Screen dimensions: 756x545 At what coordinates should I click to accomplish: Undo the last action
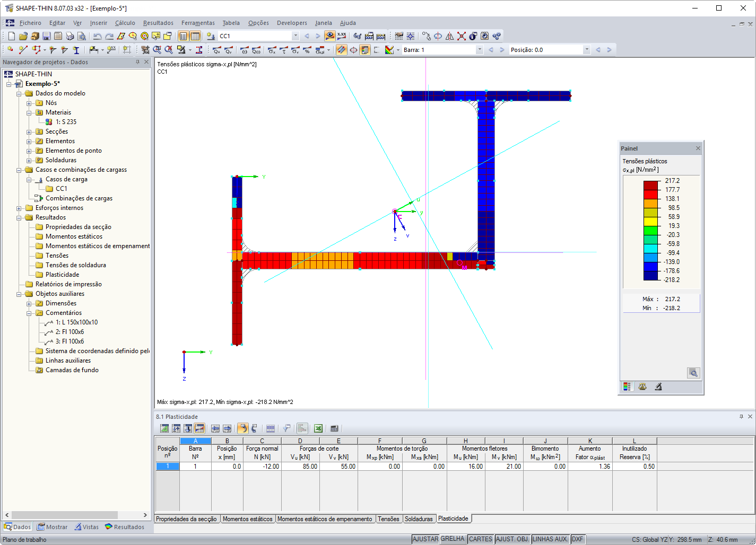[97, 36]
